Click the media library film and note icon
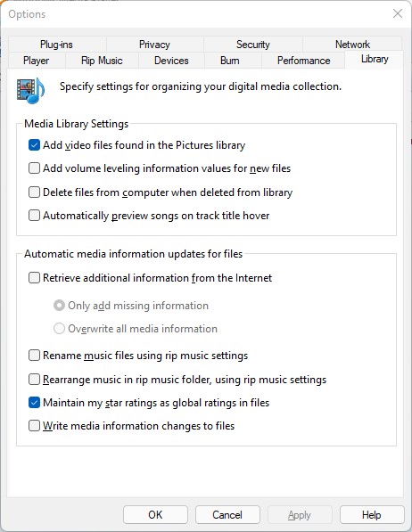412x532 pixels. point(30,91)
